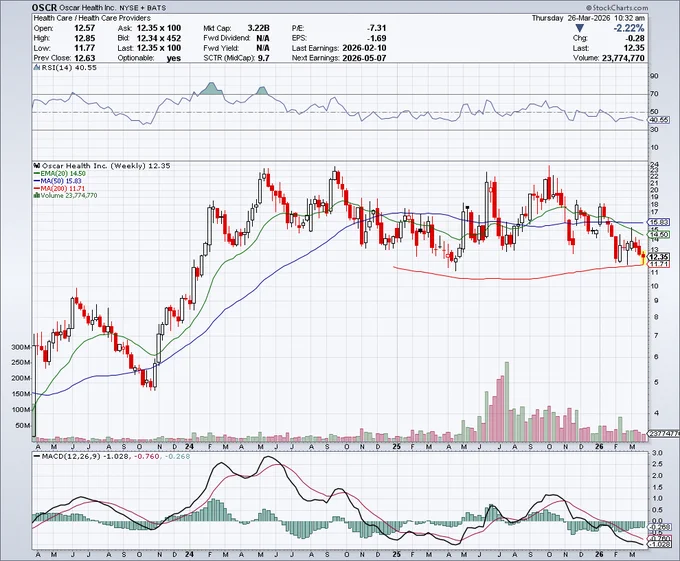The height and width of the screenshot is (561, 680).
Task: Click the 300M volume axis label
Action: [x=21, y=347]
